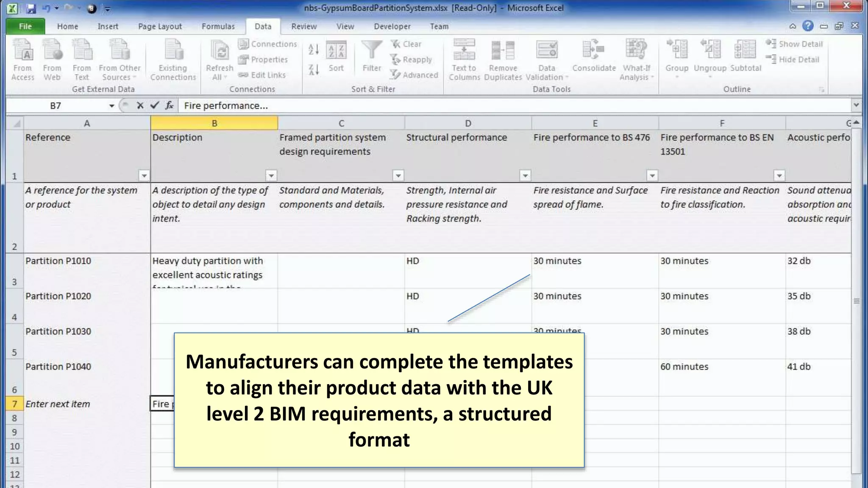
Task: Open Description column filter dropdown
Action: 271,175
